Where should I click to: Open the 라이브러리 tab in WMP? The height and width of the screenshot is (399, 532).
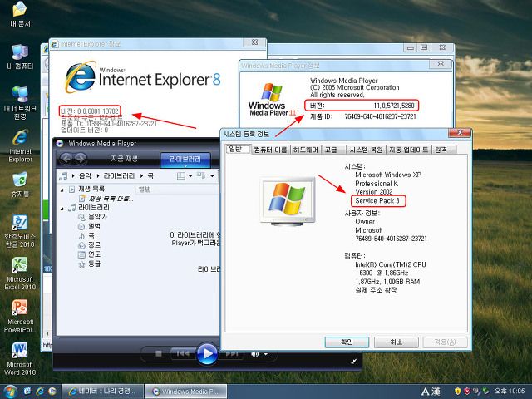coord(185,159)
